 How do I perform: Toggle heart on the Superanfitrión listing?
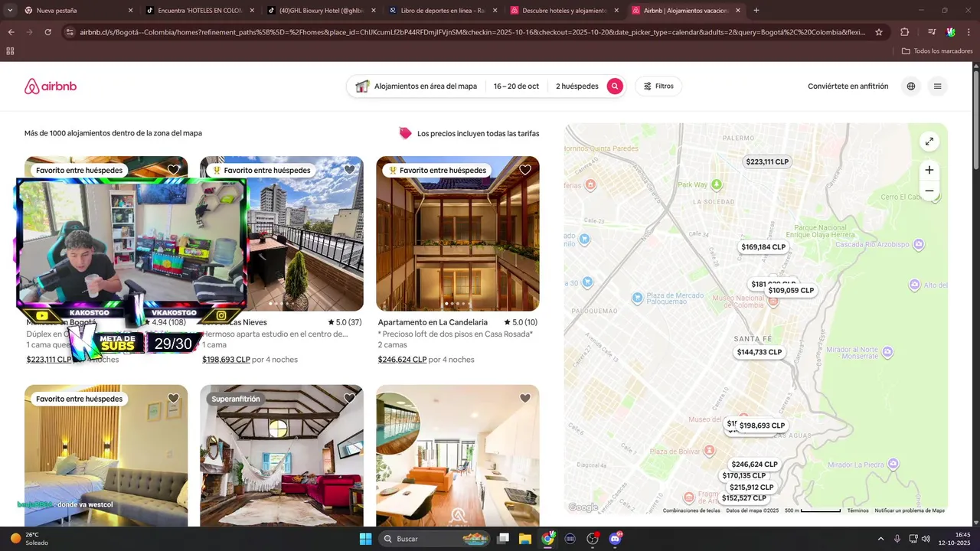349,398
